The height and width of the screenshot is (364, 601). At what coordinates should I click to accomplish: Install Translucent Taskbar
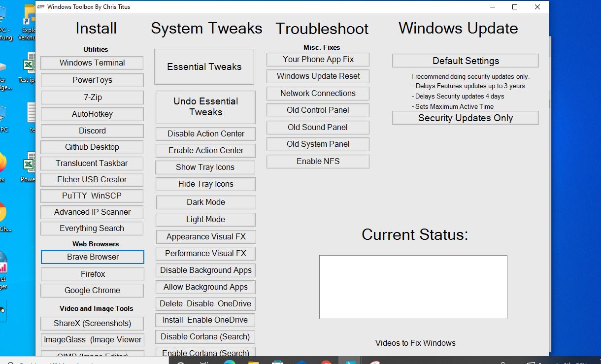[92, 164]
